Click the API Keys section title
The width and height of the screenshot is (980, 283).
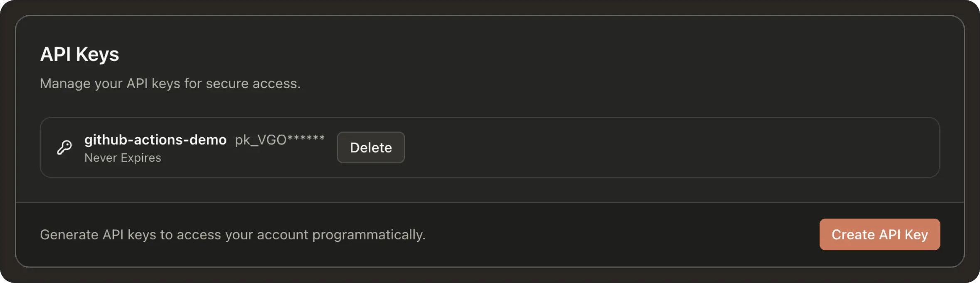pyautogui.click(x=79, y=54)
